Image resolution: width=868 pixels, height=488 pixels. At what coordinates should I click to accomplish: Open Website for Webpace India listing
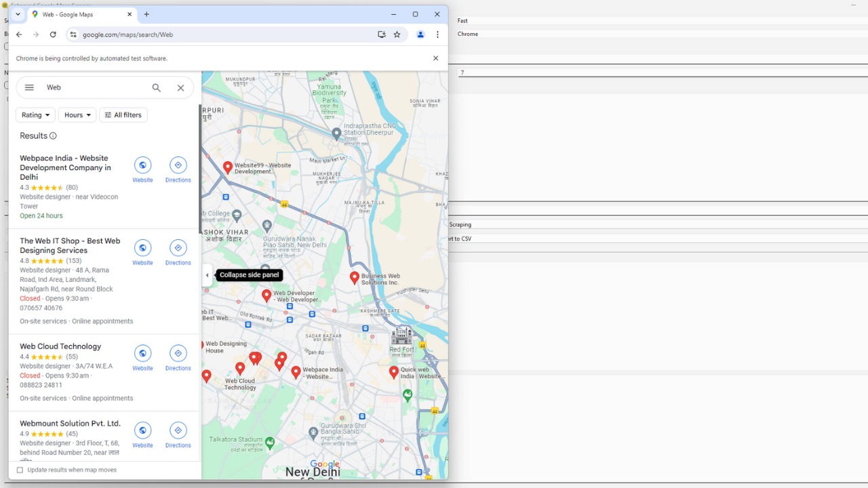tap(142, 165)
